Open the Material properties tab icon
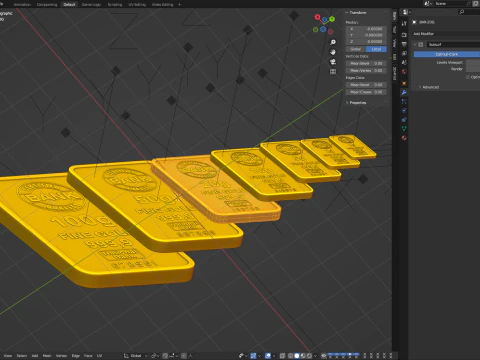 [404, 137]
